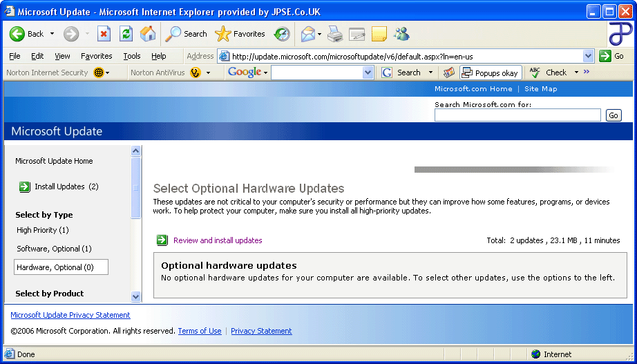Open the Microsoft.com Home link

(473, 89)
